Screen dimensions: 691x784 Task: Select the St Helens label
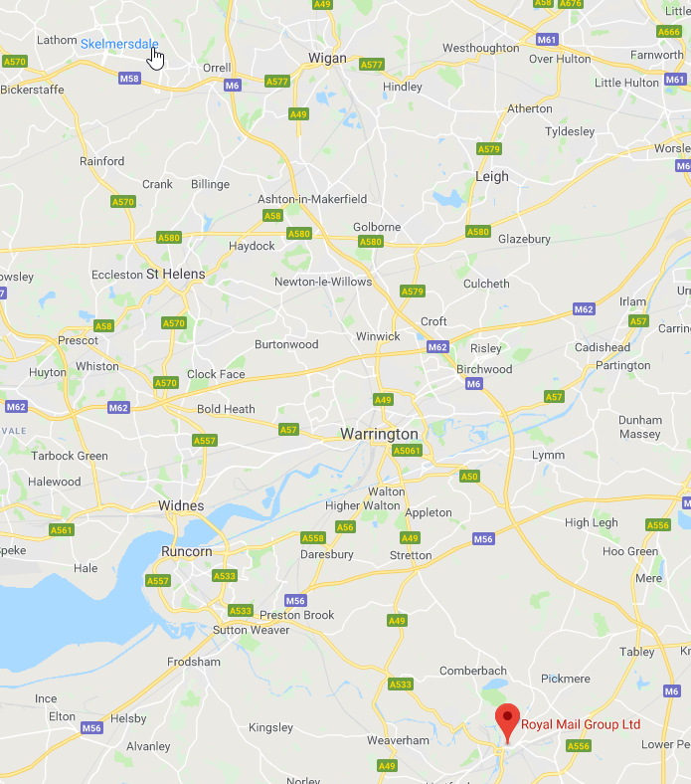tap(175, 274)
